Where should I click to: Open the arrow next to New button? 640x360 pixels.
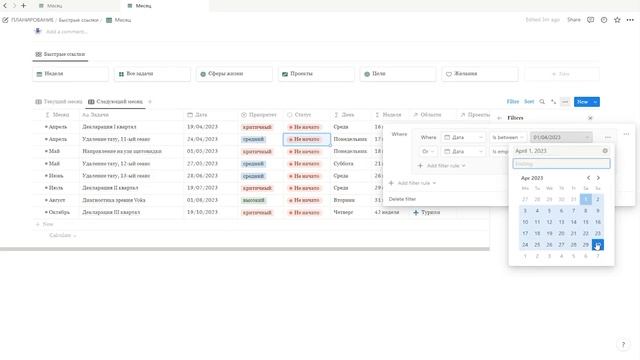(596, 102)
